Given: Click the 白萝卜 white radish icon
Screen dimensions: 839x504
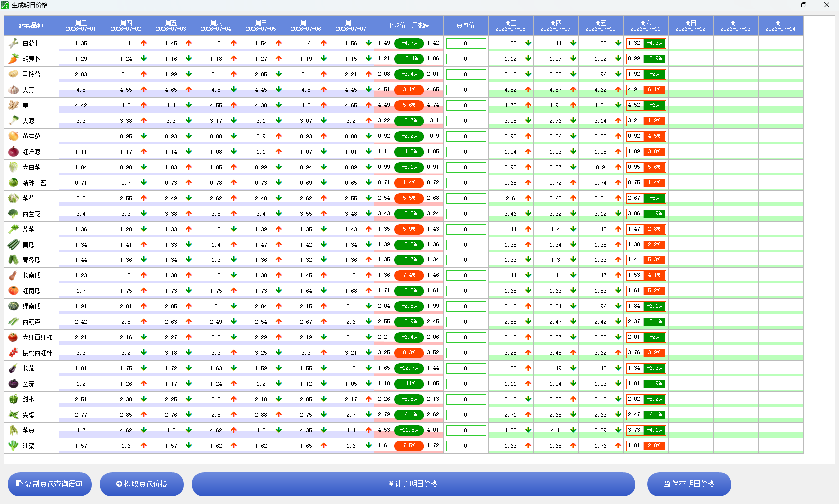Looking at the screenshot, I should (13, 43).
